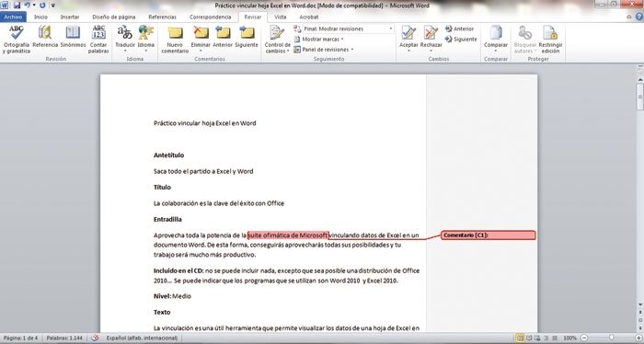Viewport: 644px width, 344px height.
Task: Click the scroll down arrow
Action: point(640,304)
